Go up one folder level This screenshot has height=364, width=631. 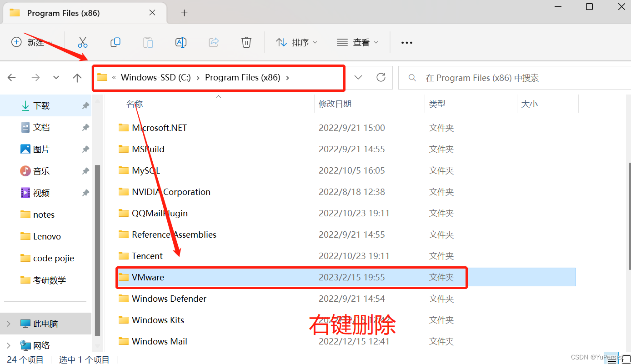click(x=77, y=78)
